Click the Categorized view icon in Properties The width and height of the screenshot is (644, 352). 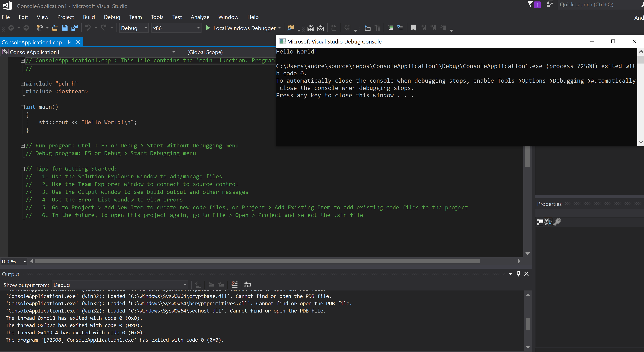[x=540, y=222]
